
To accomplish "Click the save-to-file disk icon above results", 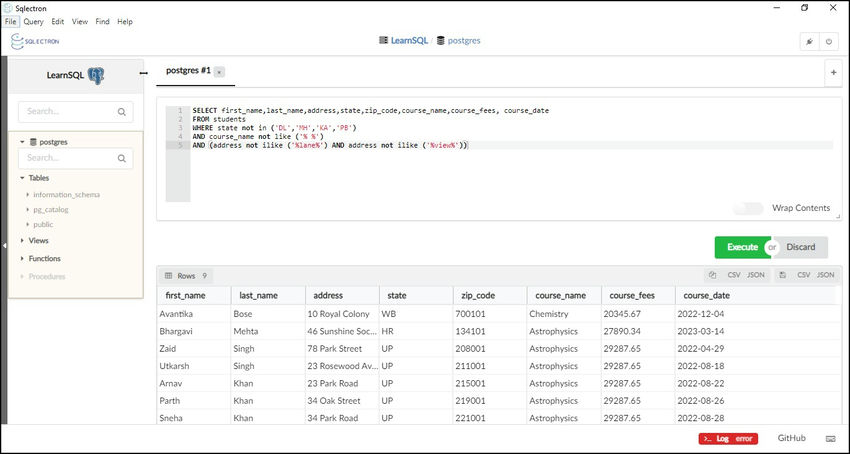I will click(x=781, y=275).
